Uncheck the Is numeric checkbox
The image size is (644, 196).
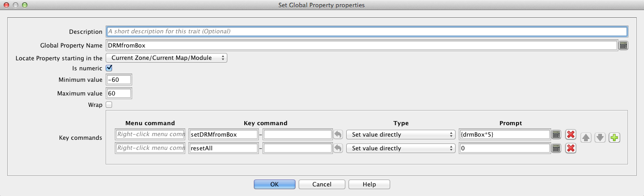(109, 68)
